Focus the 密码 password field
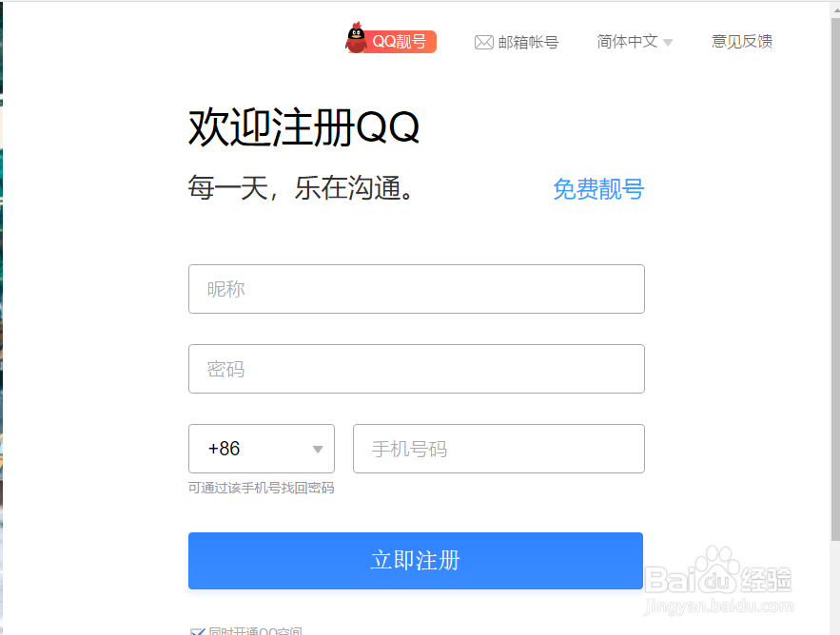Image resolution: width=840 pixels, height=635 pixels. [x=417, y=369]
